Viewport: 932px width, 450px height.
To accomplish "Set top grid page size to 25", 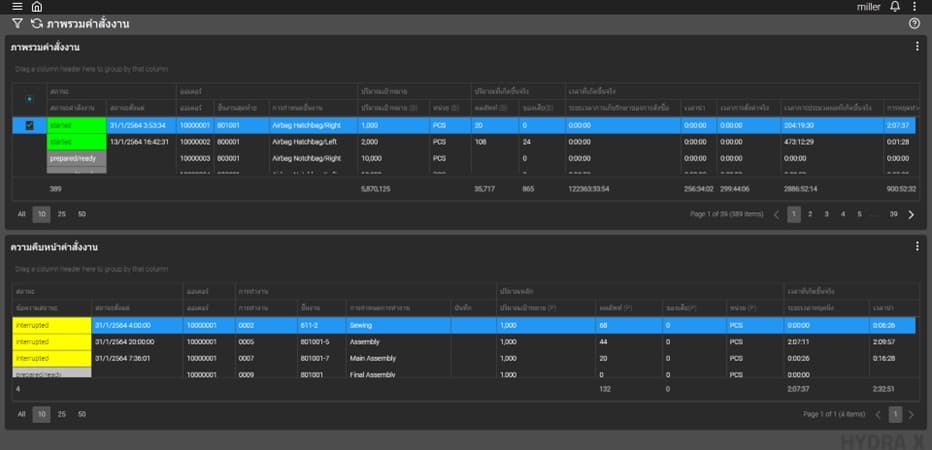I will tap(61, 214).
